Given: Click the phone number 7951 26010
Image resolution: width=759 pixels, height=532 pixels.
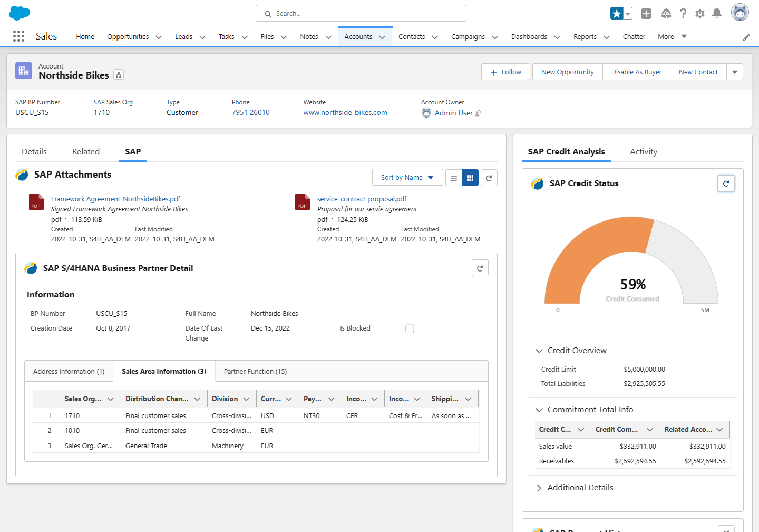Looking at the screenshot, I should 251,113.
